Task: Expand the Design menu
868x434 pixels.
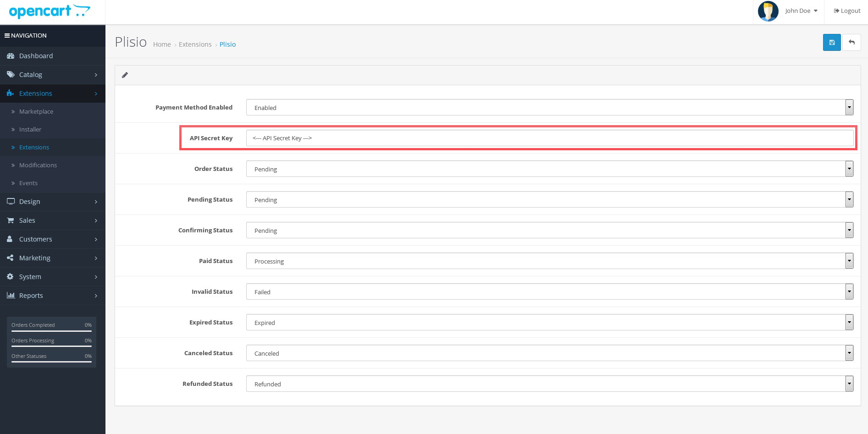Action: pos(53,201)
